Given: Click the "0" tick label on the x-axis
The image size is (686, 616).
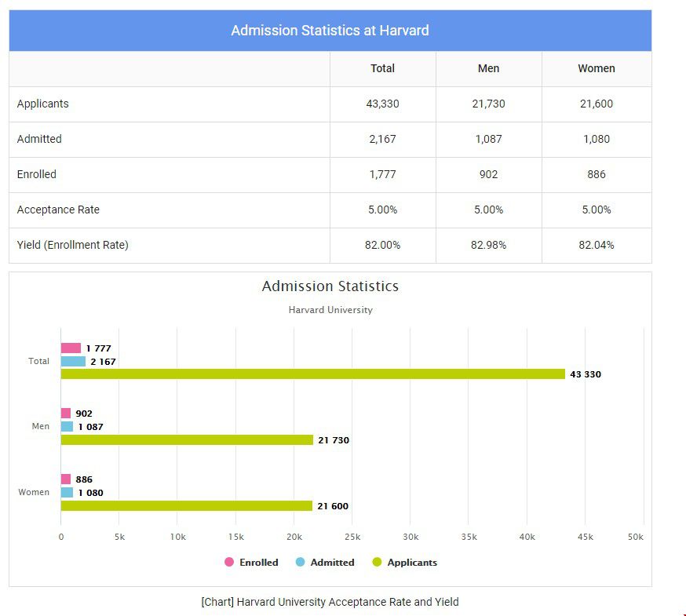Looking at the screenshot, I should coord(60,537).
